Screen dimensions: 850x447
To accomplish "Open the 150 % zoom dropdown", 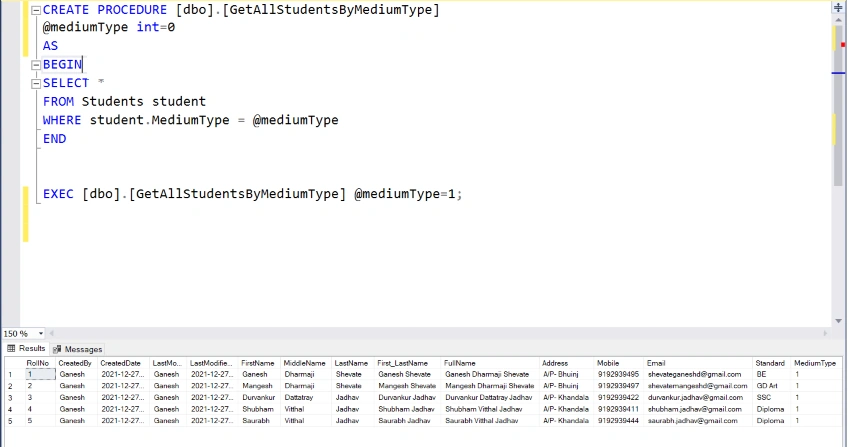I will 41,334.
